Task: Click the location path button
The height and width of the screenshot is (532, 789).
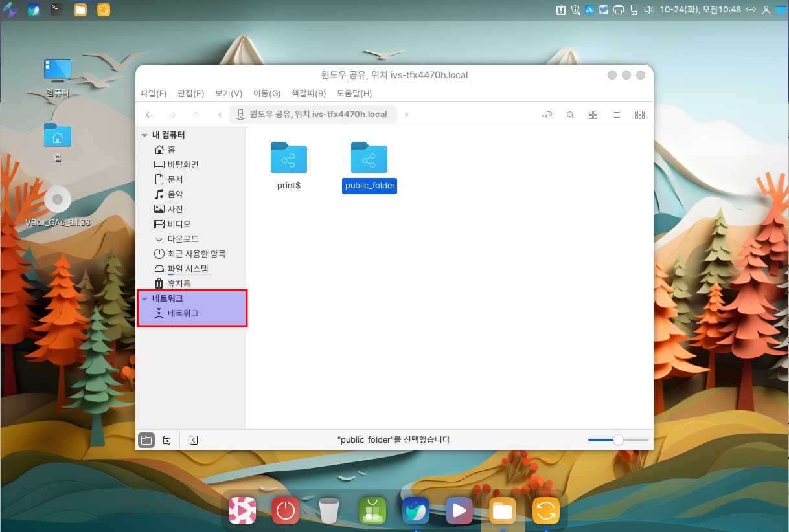Action: [x=313, y=115]
